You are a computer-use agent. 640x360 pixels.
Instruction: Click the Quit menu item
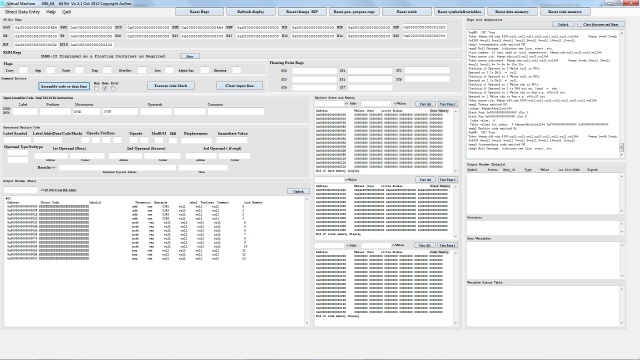click(67, 12)
